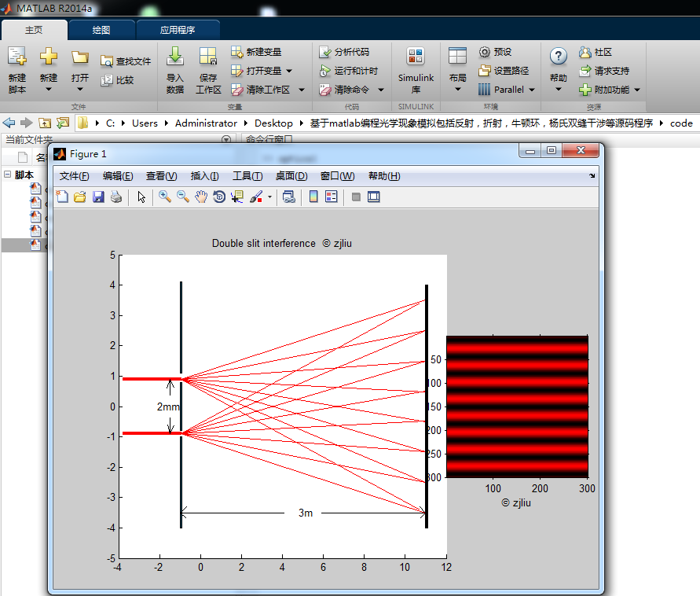
Task: Click Open File icon in Figure 1 toolbar
Action: [80, 197]
